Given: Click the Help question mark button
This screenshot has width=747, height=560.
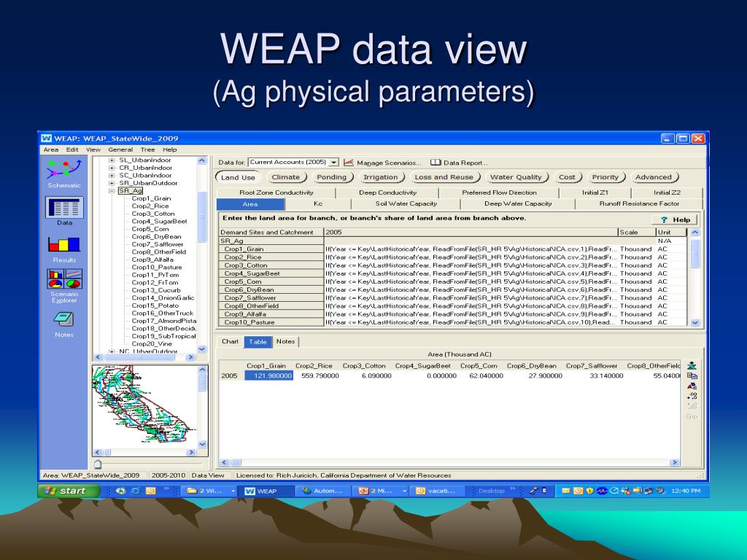Looking at the screenshot, I should (x=675, y=219).
